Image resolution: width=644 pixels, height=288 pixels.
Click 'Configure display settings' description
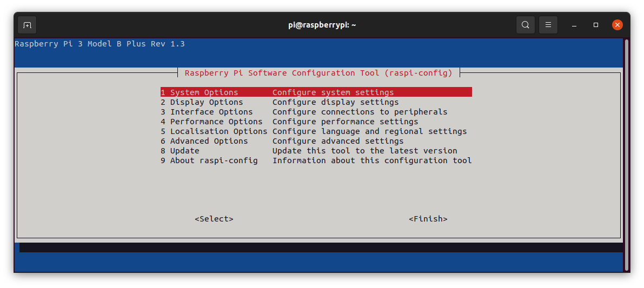point(336,102)
